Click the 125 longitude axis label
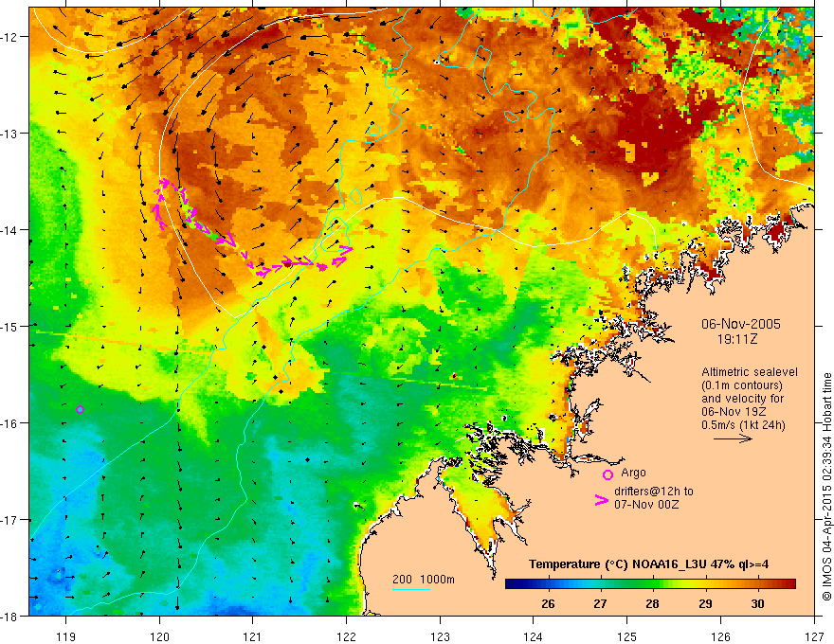This screenshot has width=834, height=644. click(x=627, y=636)
